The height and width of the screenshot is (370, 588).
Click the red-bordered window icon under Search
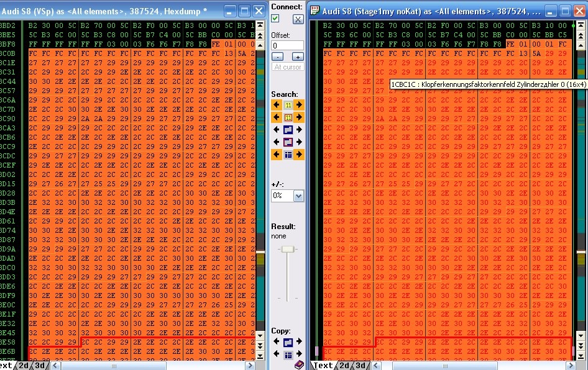pos(288,142)
